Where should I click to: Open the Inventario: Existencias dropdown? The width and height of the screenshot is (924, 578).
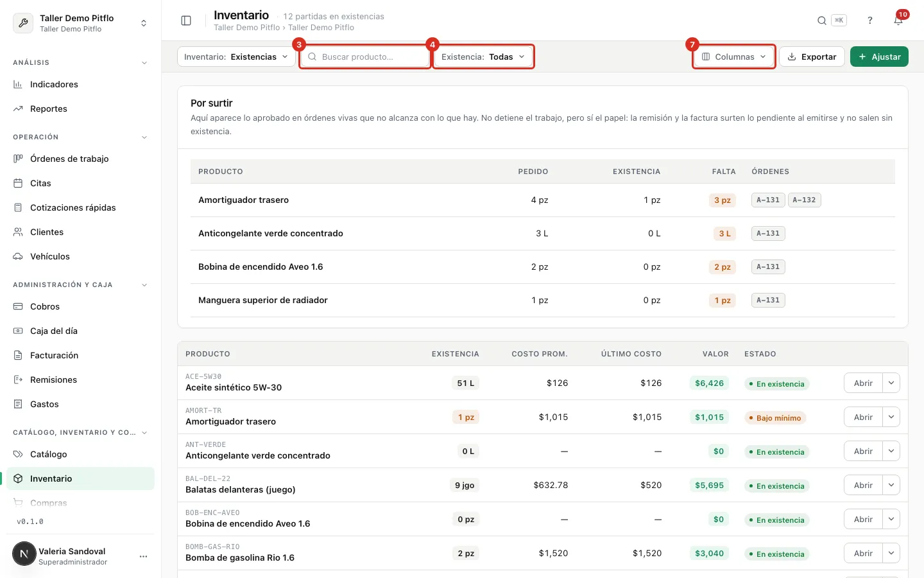pos(236,57)
